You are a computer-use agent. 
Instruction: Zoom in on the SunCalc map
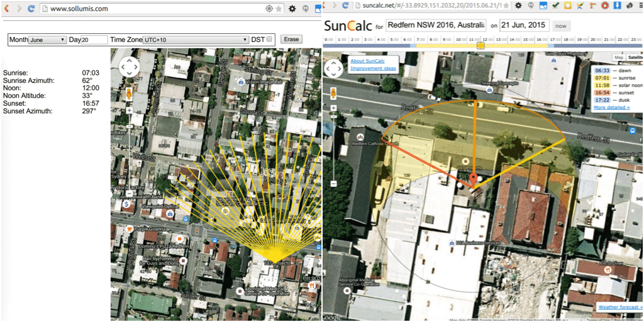(335, 108)
